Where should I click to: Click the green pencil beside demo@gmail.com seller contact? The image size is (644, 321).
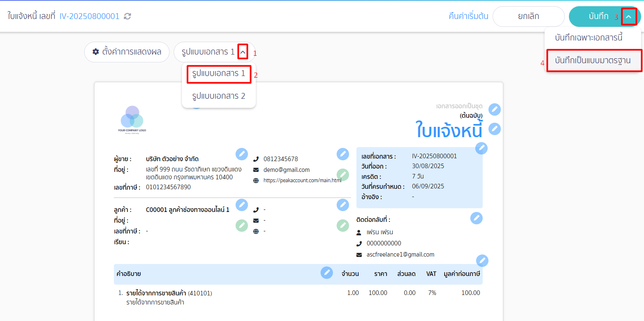point(343,175)
